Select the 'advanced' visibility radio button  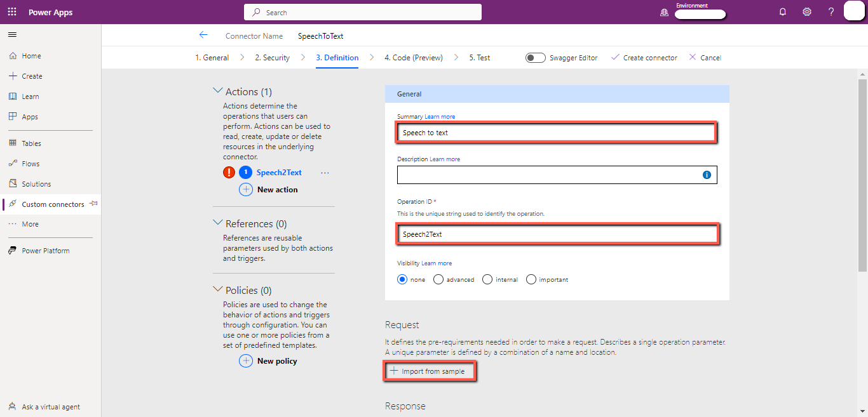pos(438,279)
